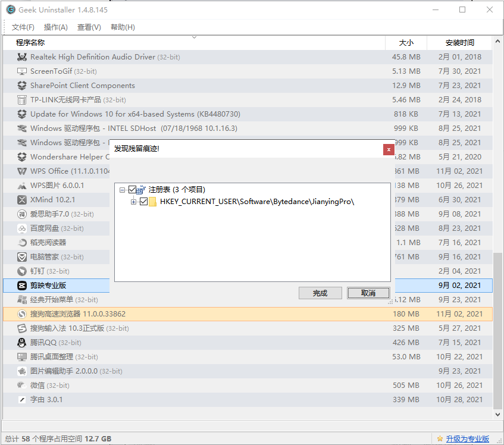
Task: Click the ScreenToGif program icon
Action: click(22, 71)
